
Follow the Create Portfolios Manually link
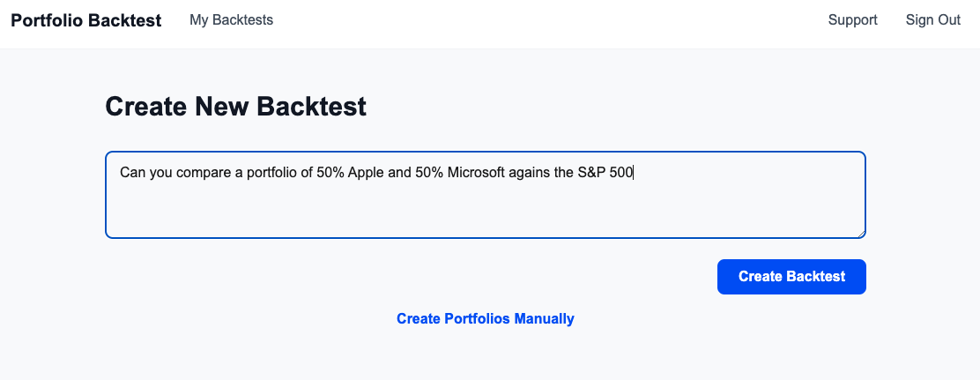point(485,318)
